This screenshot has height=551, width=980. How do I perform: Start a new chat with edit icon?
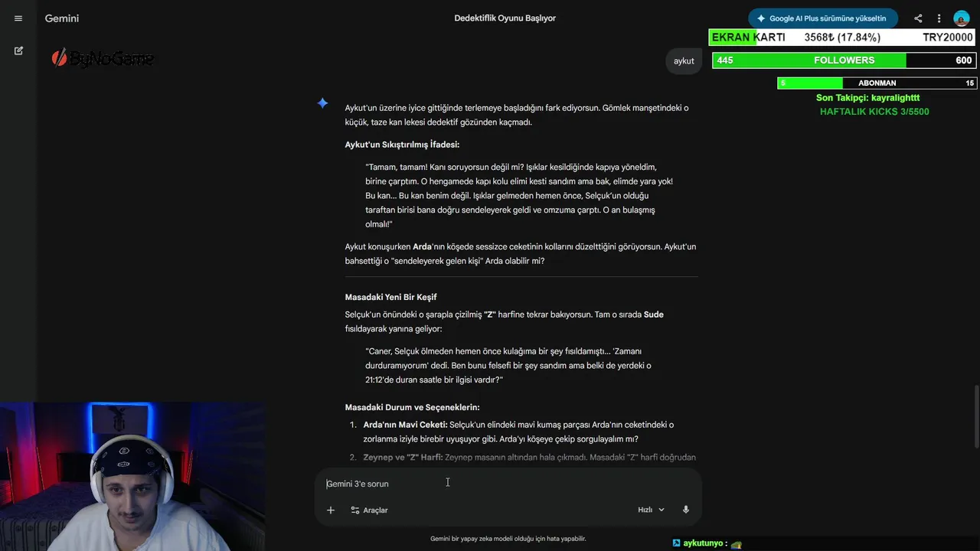point(18,51)
